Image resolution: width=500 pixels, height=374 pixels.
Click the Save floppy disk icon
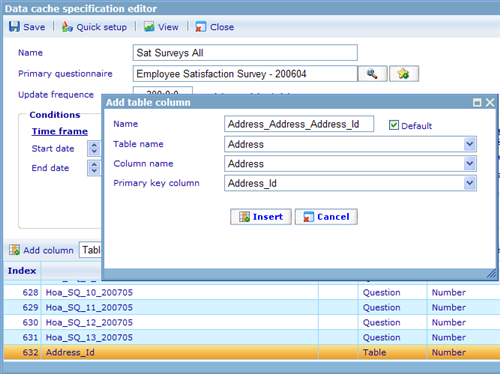point(14,27)
